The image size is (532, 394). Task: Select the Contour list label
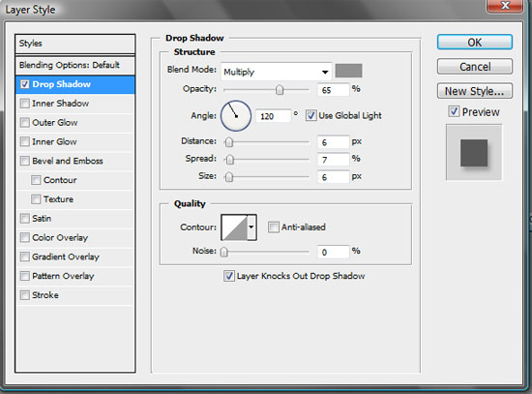60,180
